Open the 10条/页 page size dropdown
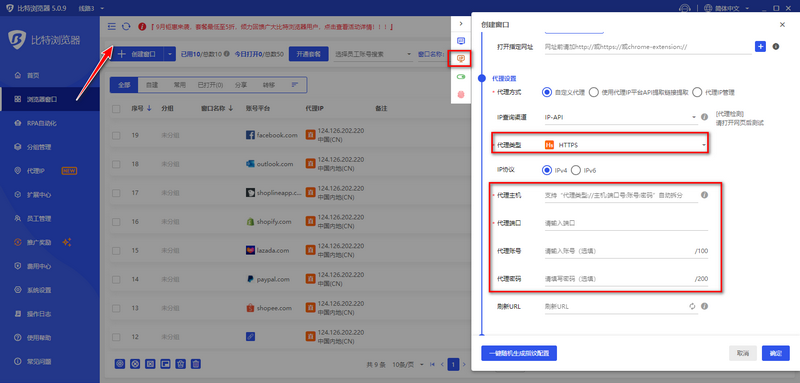 pos(407,364)
